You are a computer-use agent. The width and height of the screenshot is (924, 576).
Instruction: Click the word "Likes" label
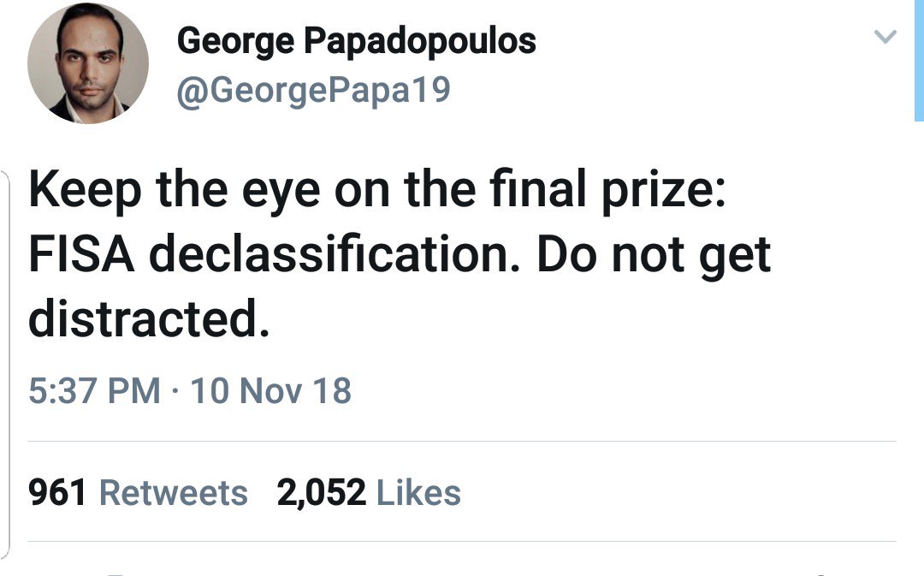(x=418, y=493)
